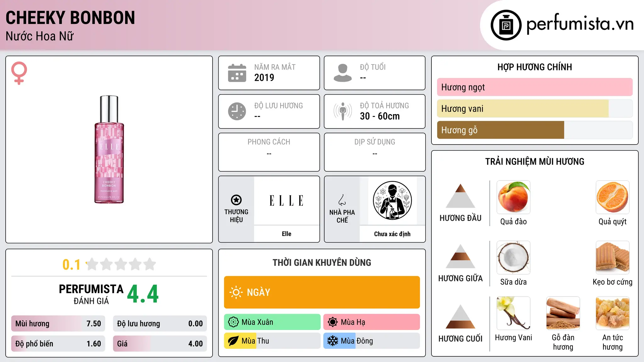
Task: Click the Dịp sử dụng card
Action: pyautogui.click(x=375, y=152)
